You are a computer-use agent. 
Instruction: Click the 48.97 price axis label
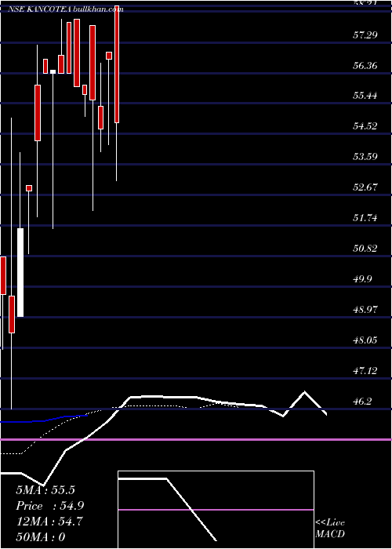click(365, 309)
